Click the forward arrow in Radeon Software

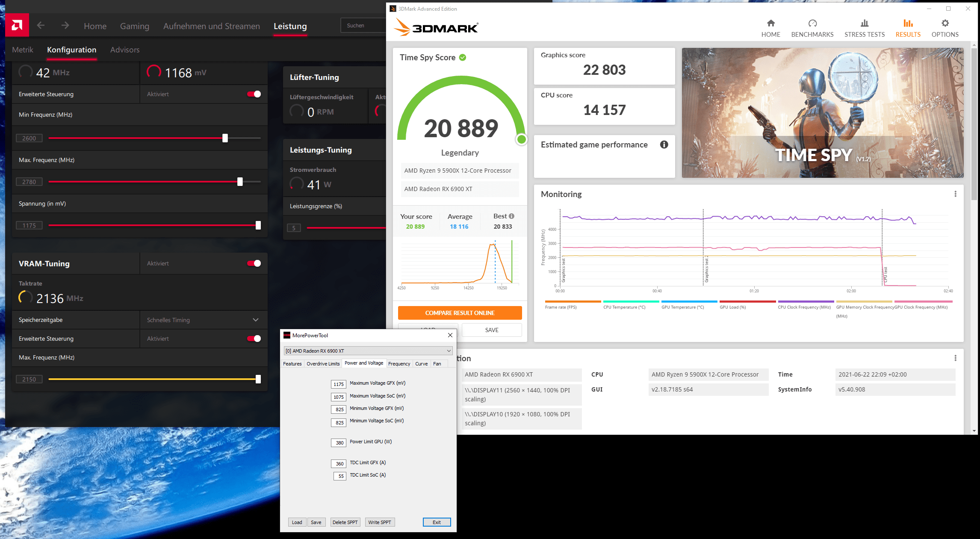(x=65, y=26)
